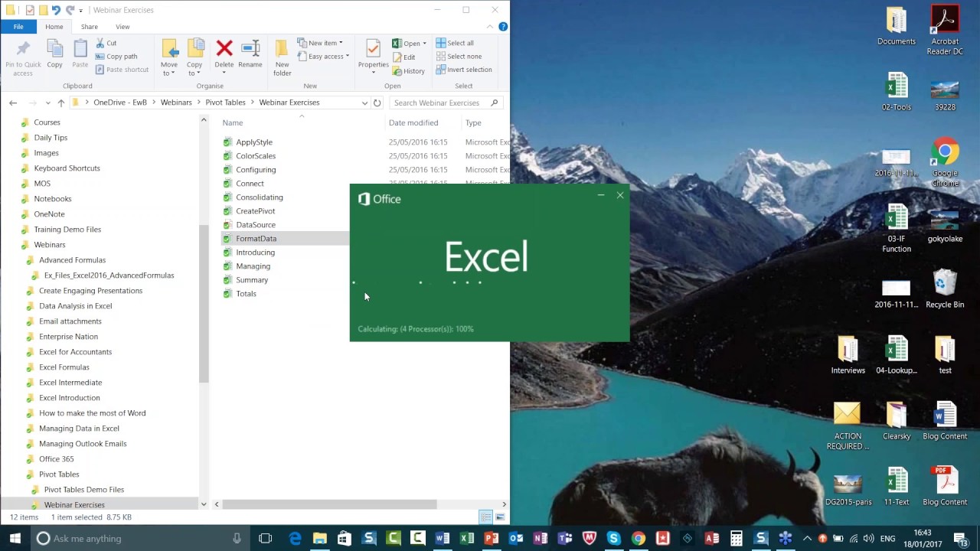Open PowerPoint from the taskbar

491,538
